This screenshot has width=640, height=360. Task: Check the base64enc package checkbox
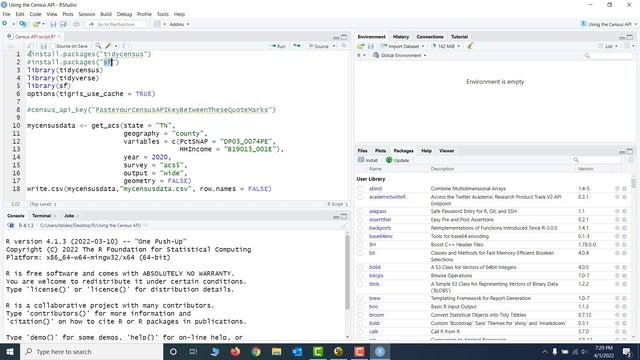click(x=360, y=236)
